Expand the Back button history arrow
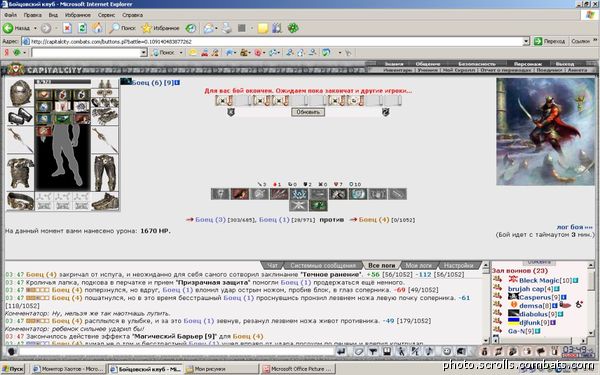 click(35, 28)
